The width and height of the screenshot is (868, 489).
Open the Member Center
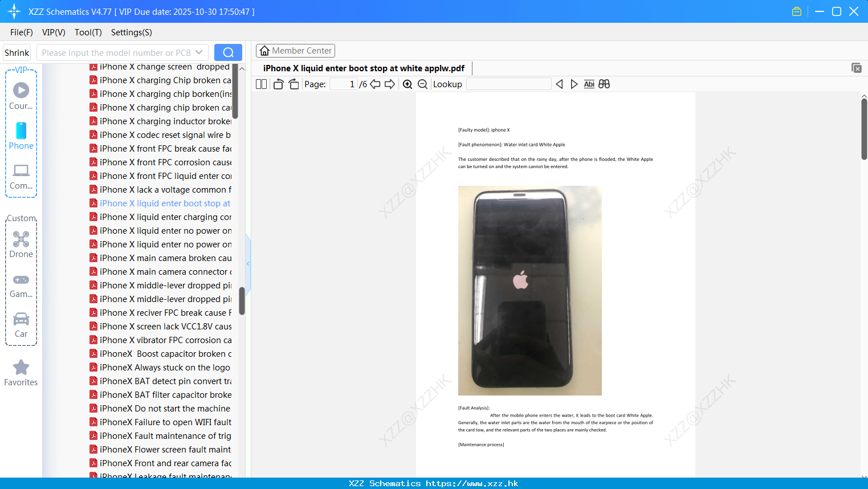coord(296,51)
